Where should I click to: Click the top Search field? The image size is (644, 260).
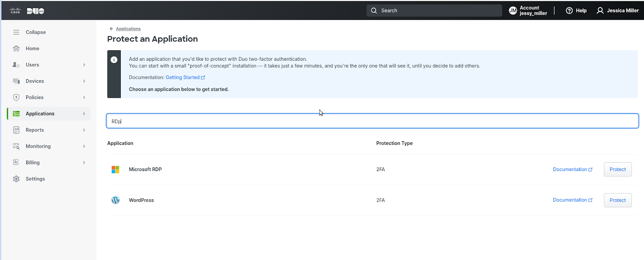click(x=434, y=10)
